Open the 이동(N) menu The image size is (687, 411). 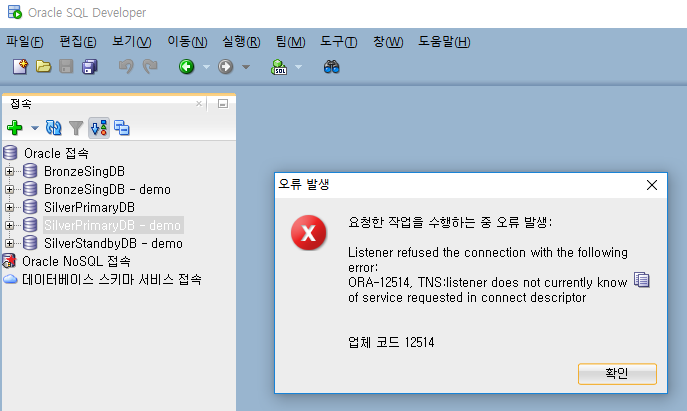point(187,42)
